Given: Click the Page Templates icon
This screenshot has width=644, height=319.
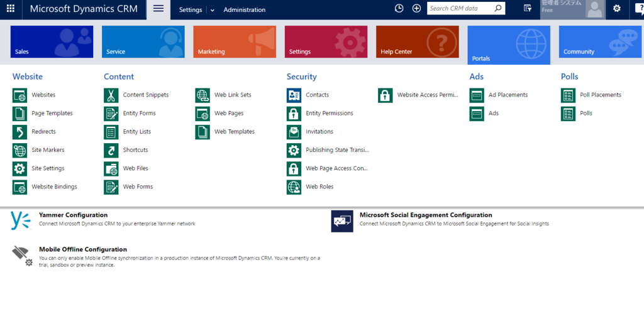Looking at the screenshot, I should pos(19,114).
